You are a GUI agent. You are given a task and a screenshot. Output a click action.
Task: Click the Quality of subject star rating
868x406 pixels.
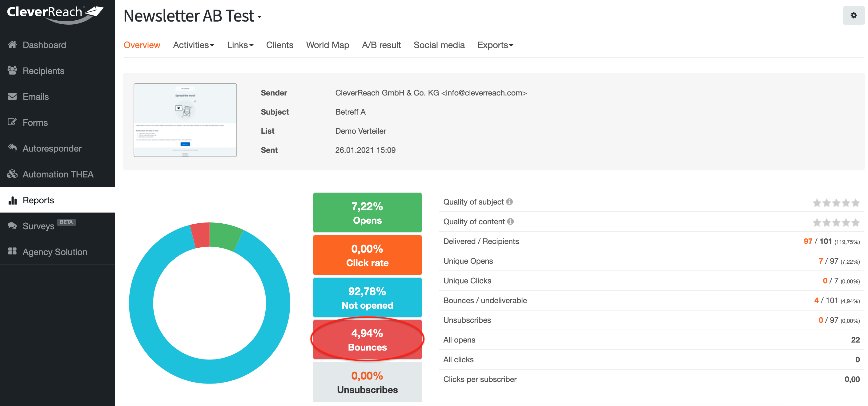click(836, 203)
